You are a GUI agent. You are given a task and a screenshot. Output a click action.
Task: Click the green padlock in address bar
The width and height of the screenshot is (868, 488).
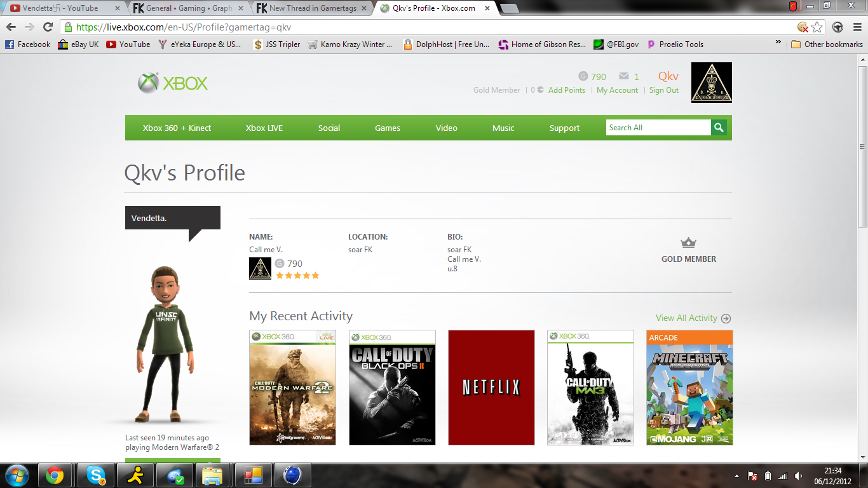pos(68,27)
